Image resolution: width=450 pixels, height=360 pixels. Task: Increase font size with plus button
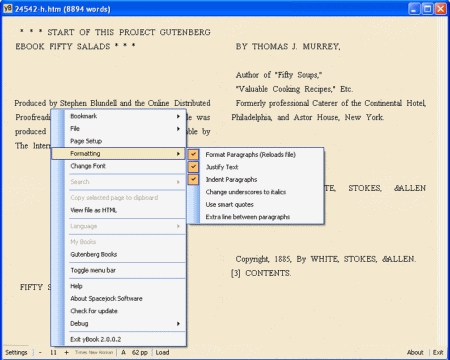click(x=66, y=352)
